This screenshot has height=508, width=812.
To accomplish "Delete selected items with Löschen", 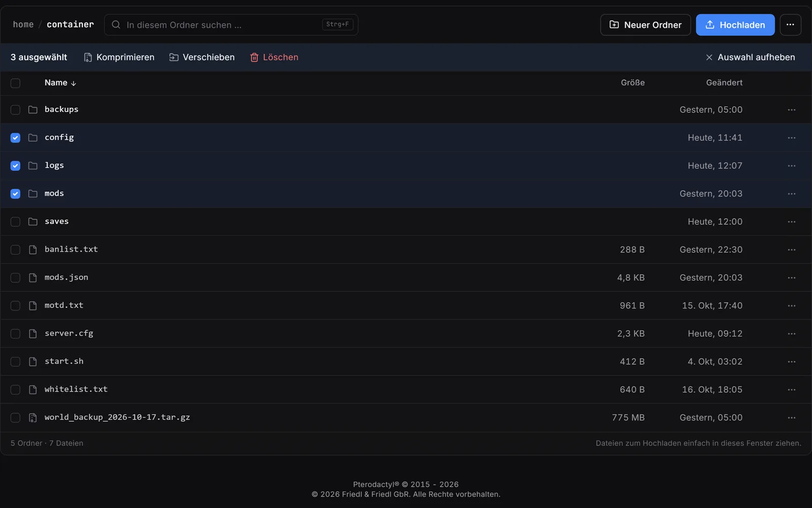I will point(274,57).
